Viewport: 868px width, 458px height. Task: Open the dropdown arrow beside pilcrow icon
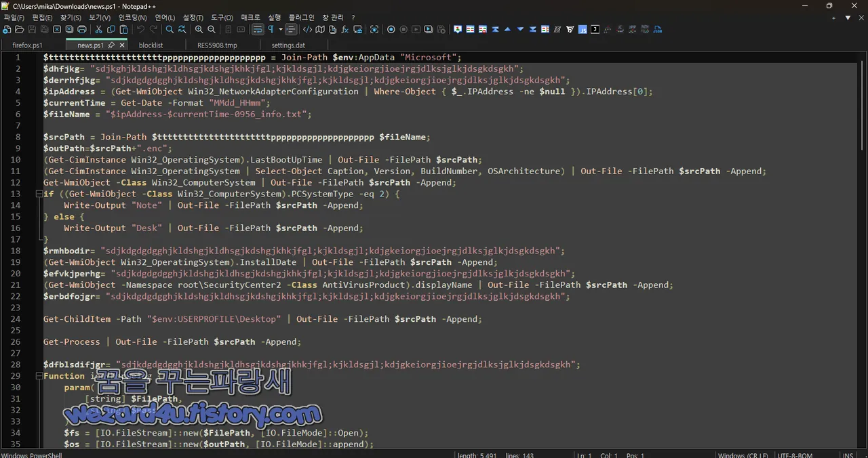[280, 30]
